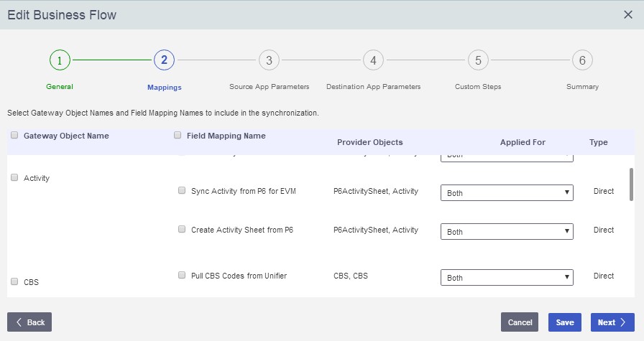Enable Sync Activity from P6 for EVM
Screen dimensions: 644x341
click(x=182, y=190)
